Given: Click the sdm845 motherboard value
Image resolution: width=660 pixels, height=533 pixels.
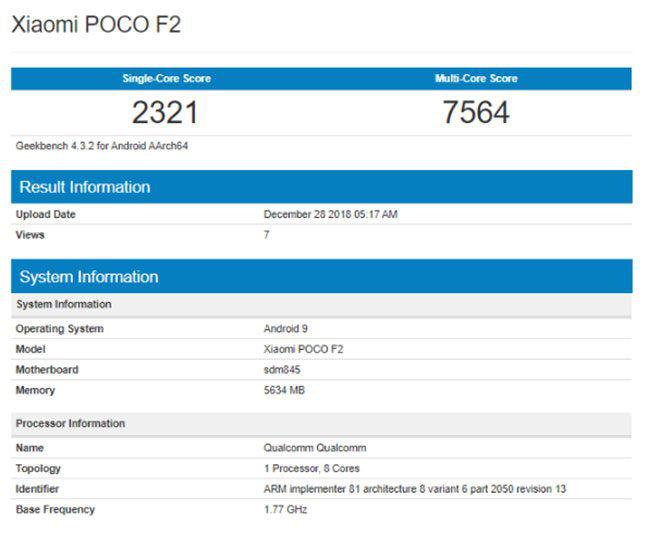Looking at the screenshot, I should (x=282, y=370).
